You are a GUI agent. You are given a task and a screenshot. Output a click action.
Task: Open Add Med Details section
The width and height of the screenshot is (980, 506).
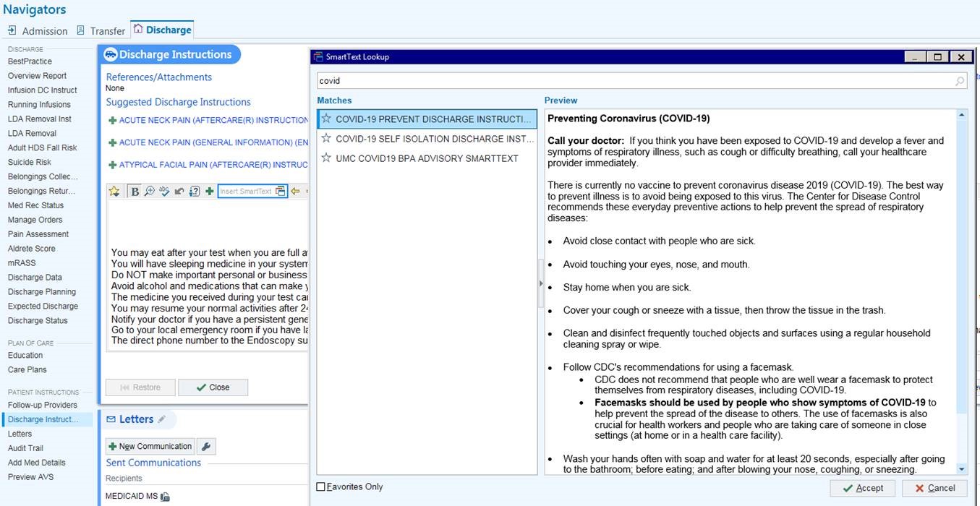pos(37,463)
